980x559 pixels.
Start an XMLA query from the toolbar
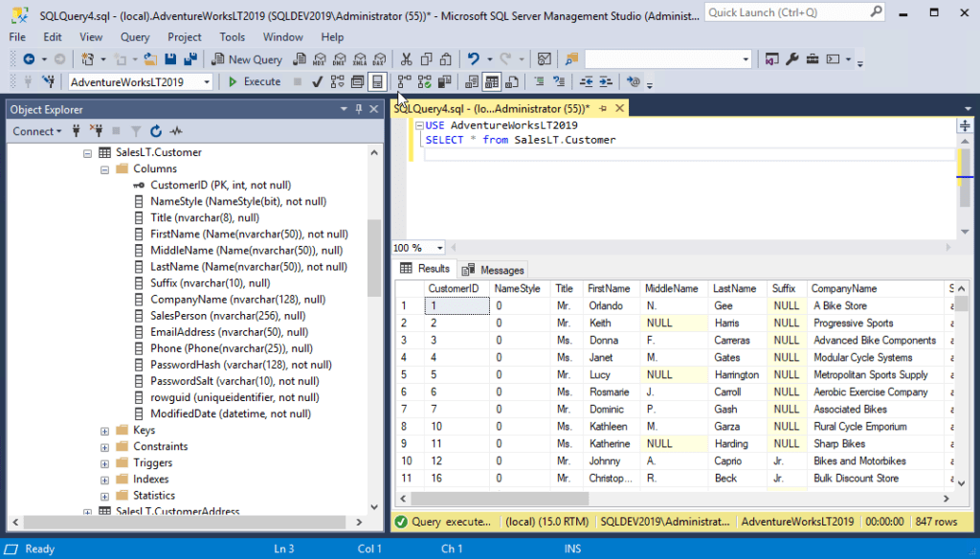360,59
